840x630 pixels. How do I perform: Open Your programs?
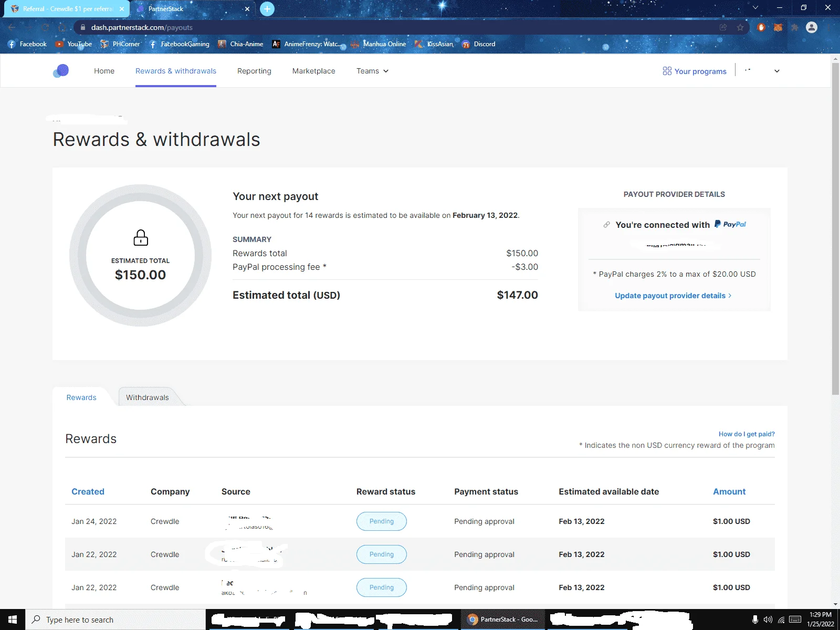(695, 71)
